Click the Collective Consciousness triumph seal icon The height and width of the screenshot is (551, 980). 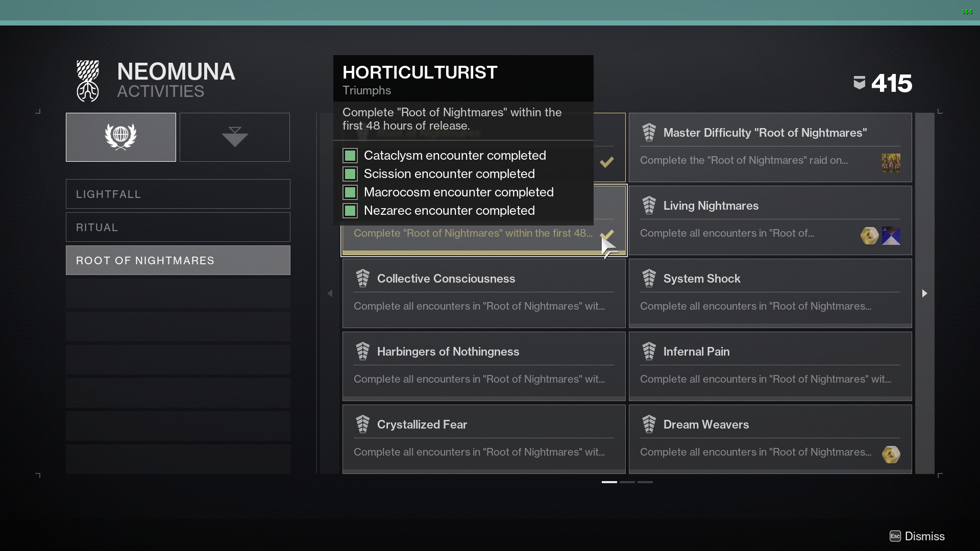(362, 279)
